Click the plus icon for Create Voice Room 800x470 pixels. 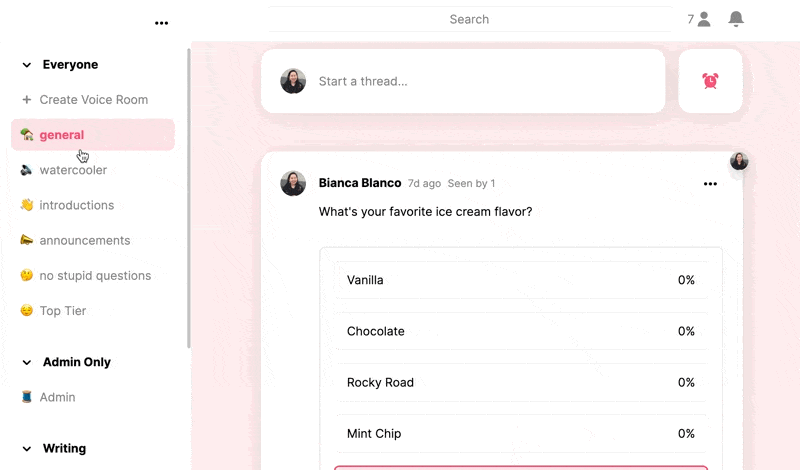(x=27, y=100)
